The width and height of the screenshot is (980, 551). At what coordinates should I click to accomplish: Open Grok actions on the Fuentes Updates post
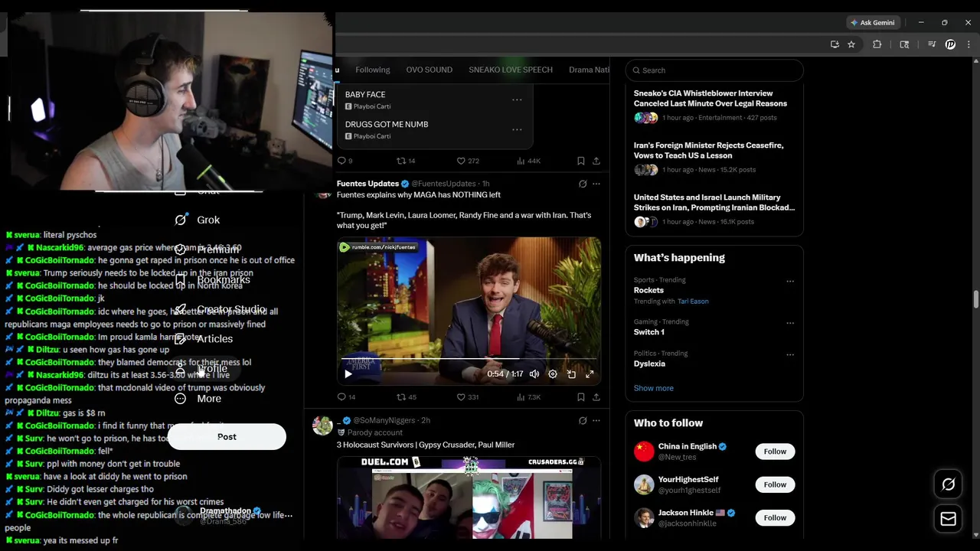583,184
